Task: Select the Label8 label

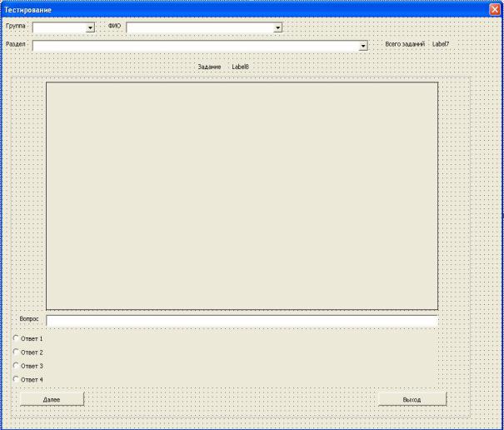Action: pos(240,66)
